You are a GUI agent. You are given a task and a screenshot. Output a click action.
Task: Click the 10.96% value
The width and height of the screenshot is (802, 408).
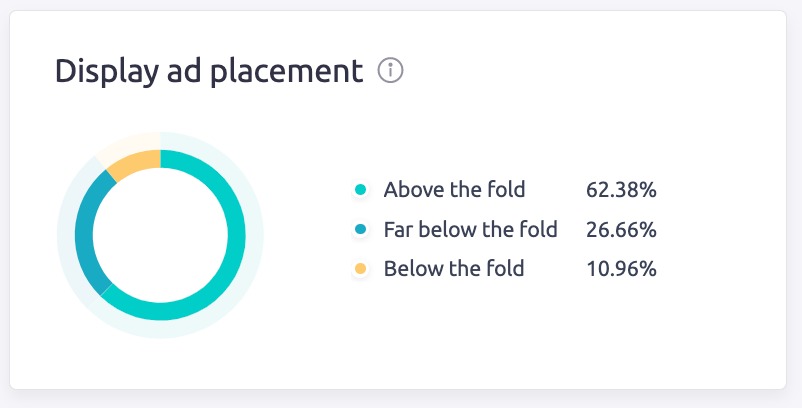tap(621, 269)
